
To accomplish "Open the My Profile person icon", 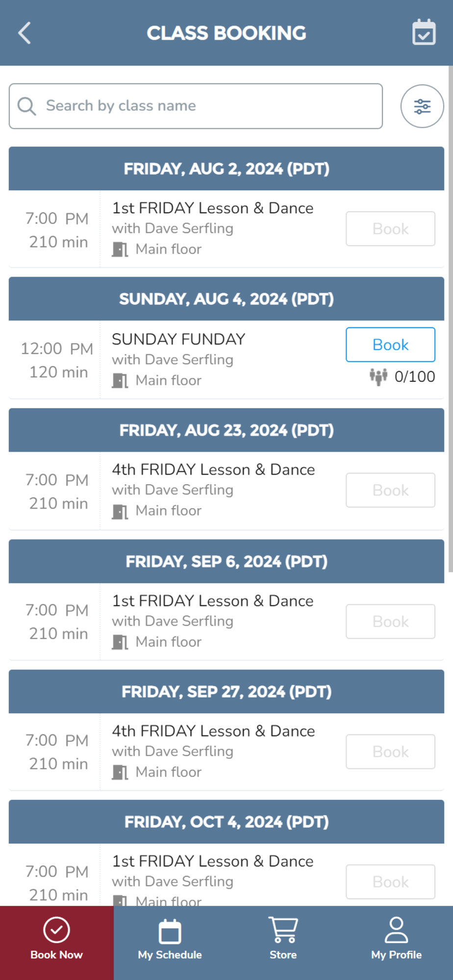I will tap(396, 930).
